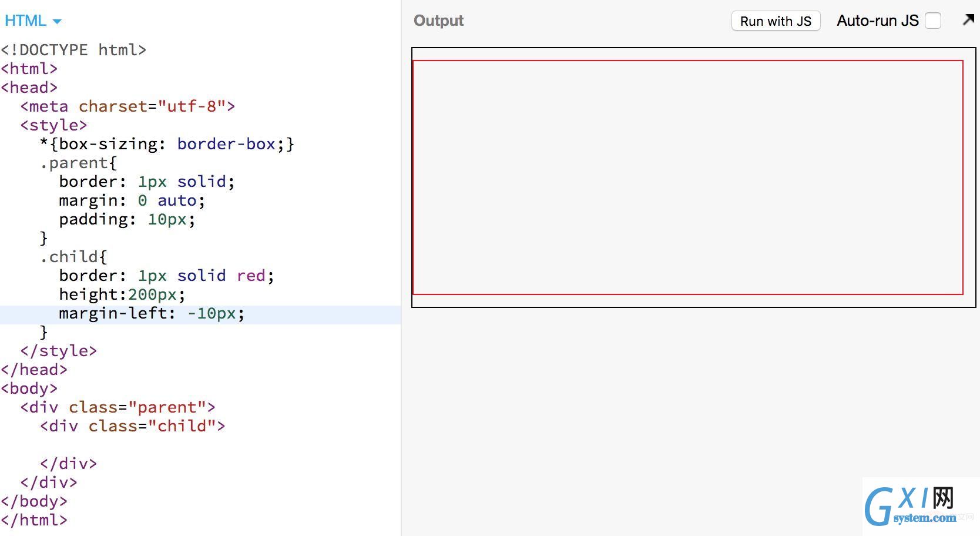The image size is (980, 536).
Task: Click the opening <style> tag line
Action: [53, 125]
